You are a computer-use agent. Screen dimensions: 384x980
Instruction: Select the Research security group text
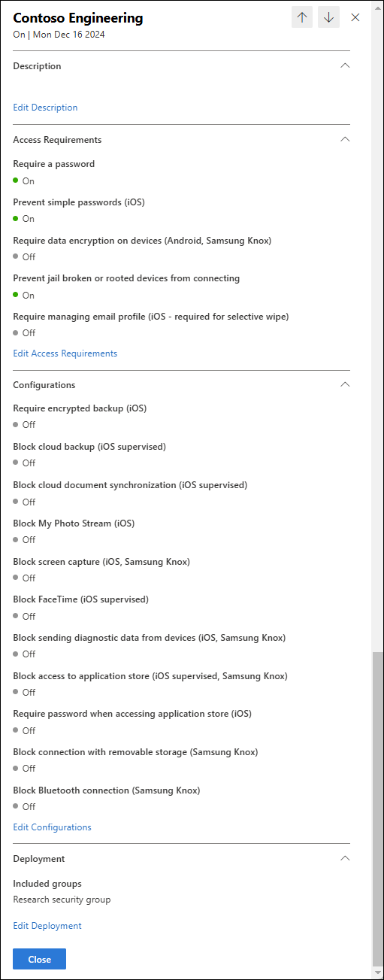(62, 900)
